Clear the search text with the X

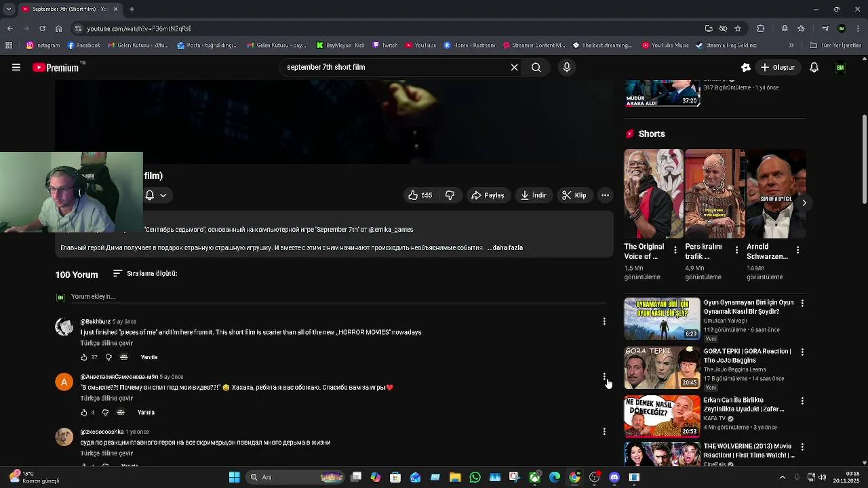pos(514,67)
